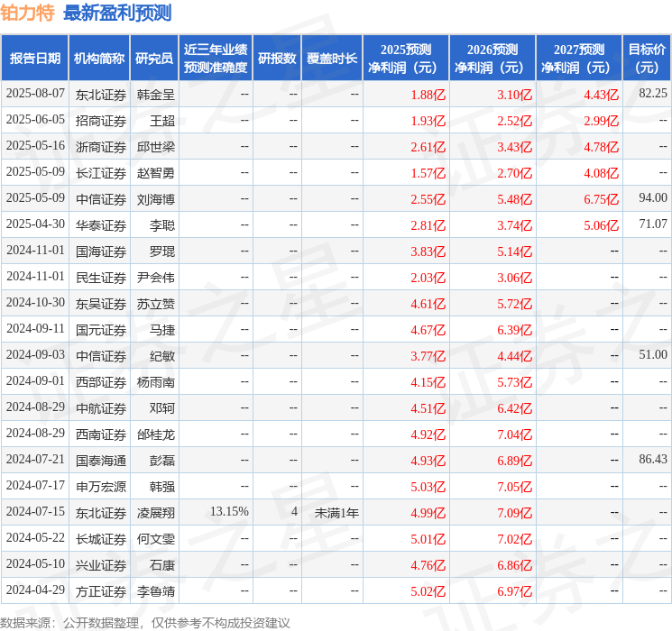Image resolution: width=672 pixels, height=631 pixels.
Task: Click 中航证券 institution cell
Action: pos(101,408)
